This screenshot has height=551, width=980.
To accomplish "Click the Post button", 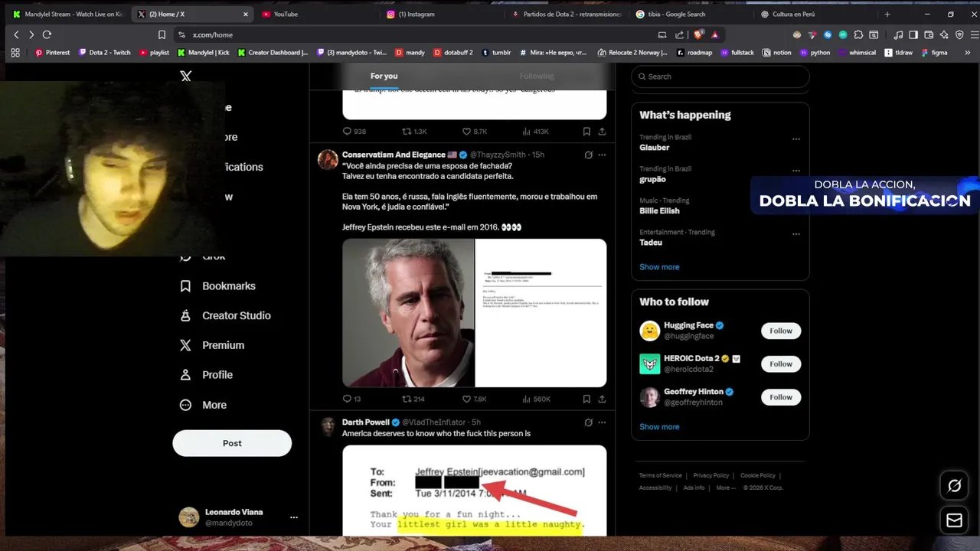I will click(232, 443).
